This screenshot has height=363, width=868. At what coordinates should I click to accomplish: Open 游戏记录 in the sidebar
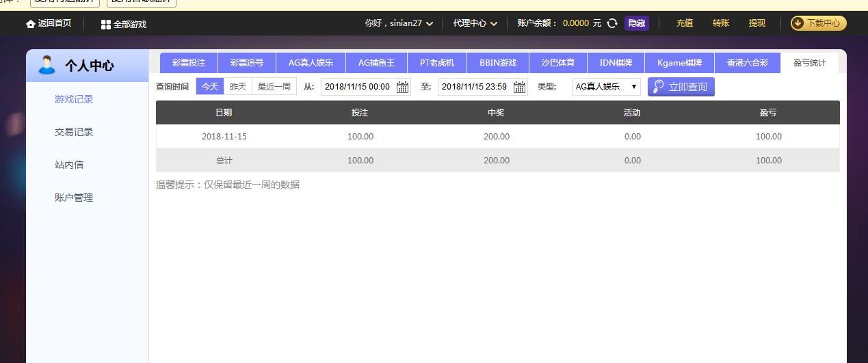[x=74, y=99]
